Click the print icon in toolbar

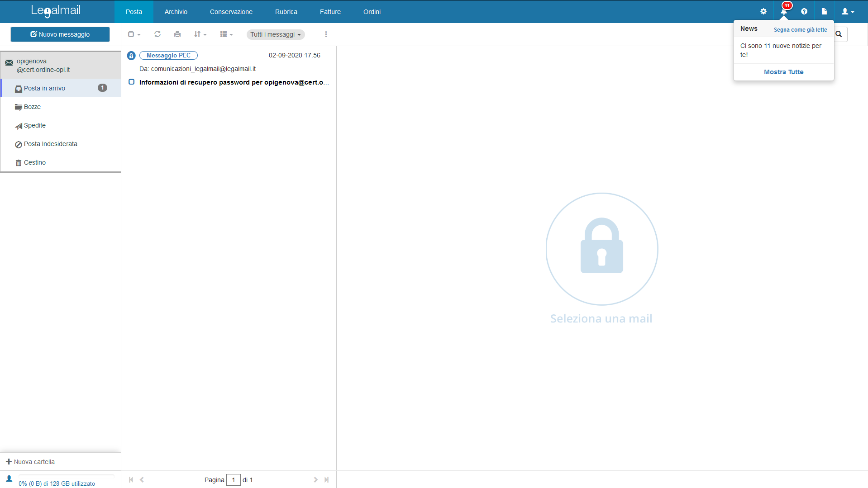pyautogui.click(x=177, y=34)
